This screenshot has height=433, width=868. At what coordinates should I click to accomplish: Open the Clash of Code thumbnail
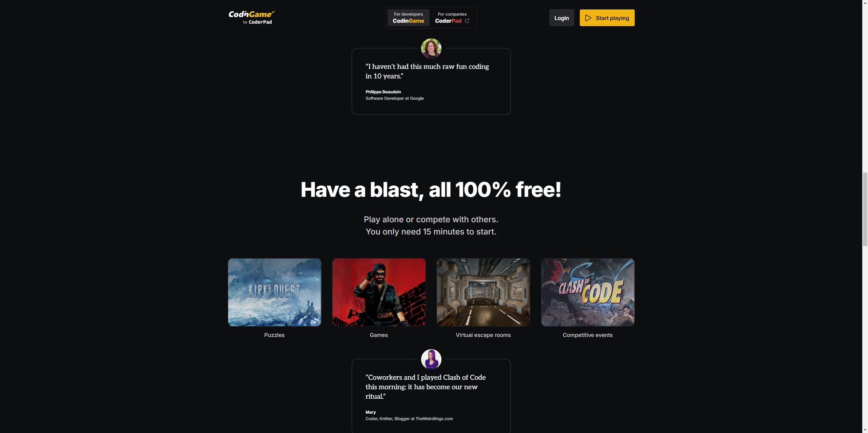pos(588,292)
